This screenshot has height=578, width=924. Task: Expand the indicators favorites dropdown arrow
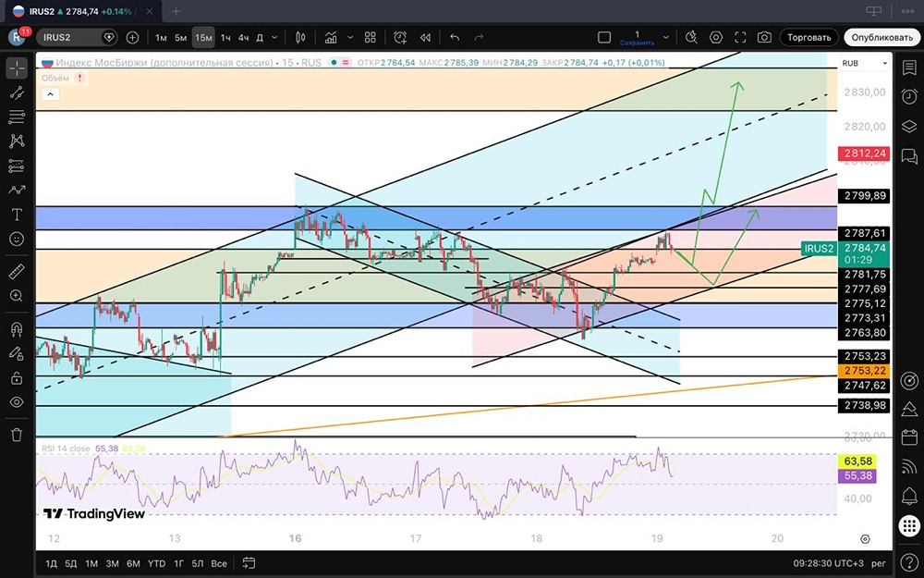(350, 37)
